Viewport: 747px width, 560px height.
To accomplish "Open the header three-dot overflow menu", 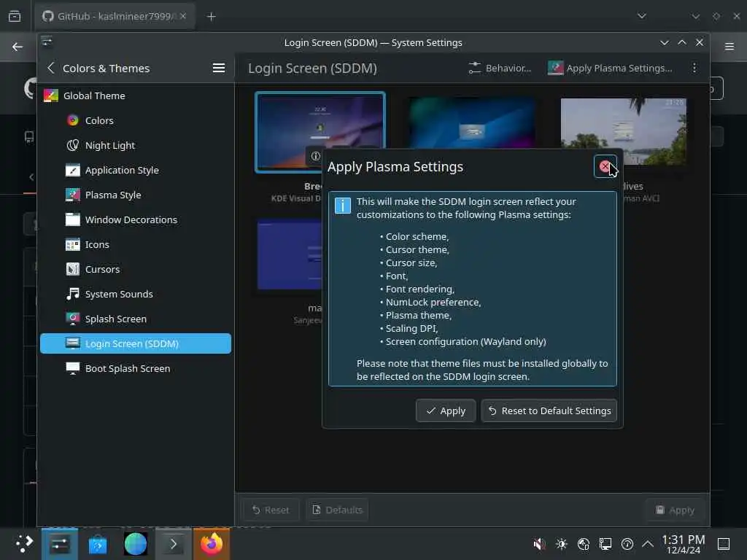I will (x=694, y=68).
